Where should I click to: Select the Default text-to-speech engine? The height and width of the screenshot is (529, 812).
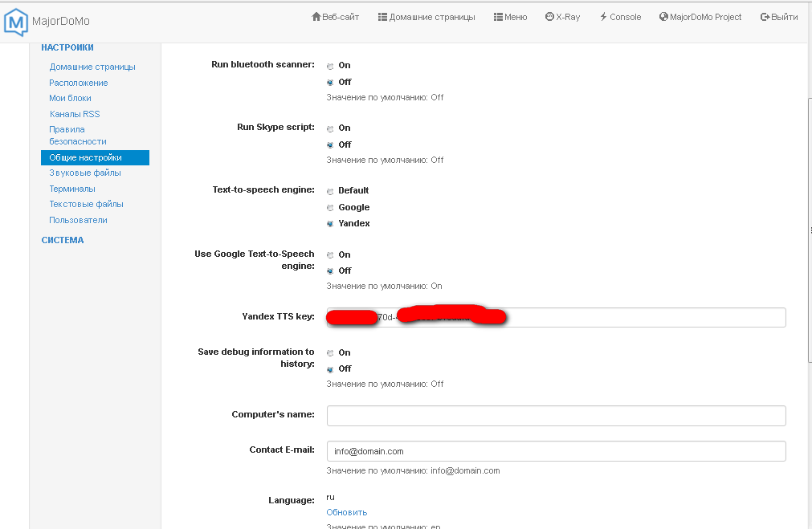[x=330, y=192]
